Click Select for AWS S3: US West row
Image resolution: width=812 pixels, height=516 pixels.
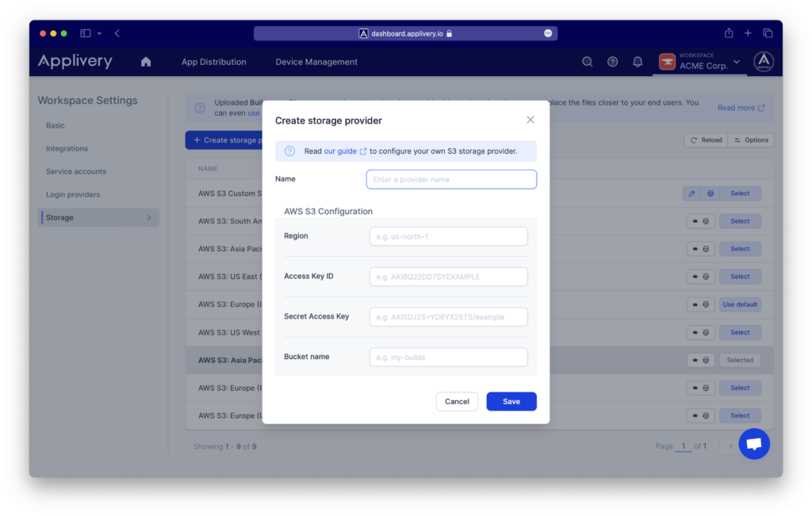tap(740, 333)
